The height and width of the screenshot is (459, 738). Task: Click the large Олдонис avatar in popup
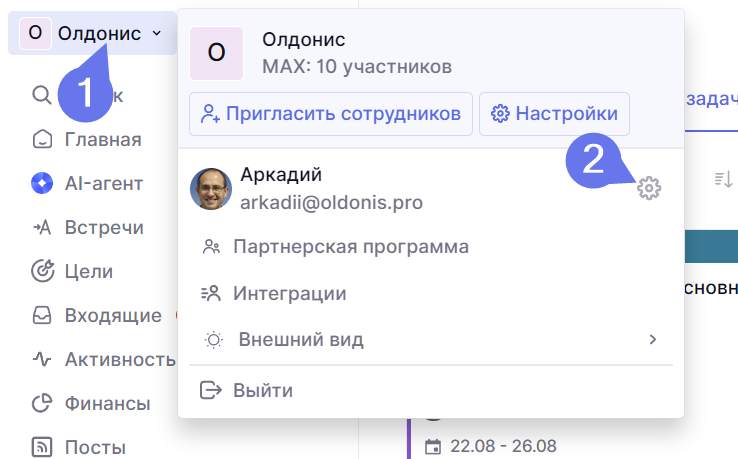coord(217,53)
